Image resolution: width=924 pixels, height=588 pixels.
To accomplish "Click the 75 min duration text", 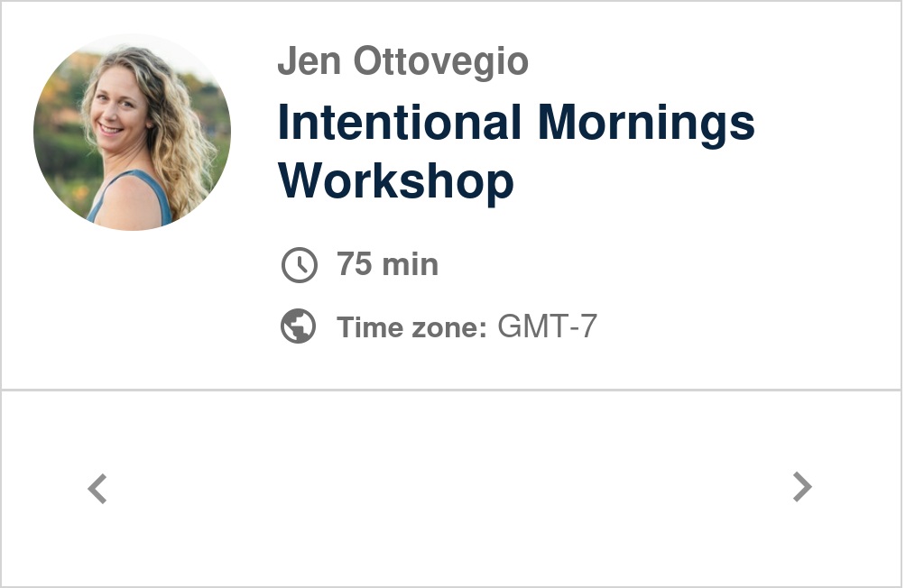I will tap(387, 265).
